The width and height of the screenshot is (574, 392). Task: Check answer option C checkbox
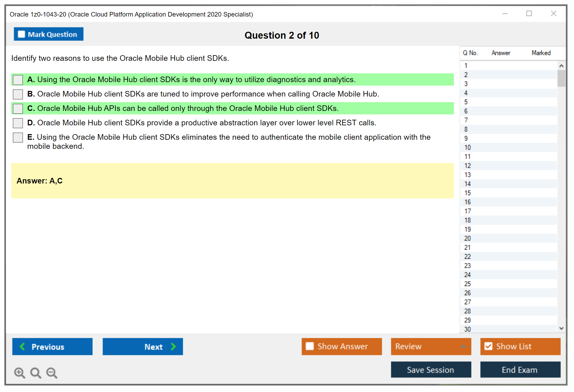point(18,108)
